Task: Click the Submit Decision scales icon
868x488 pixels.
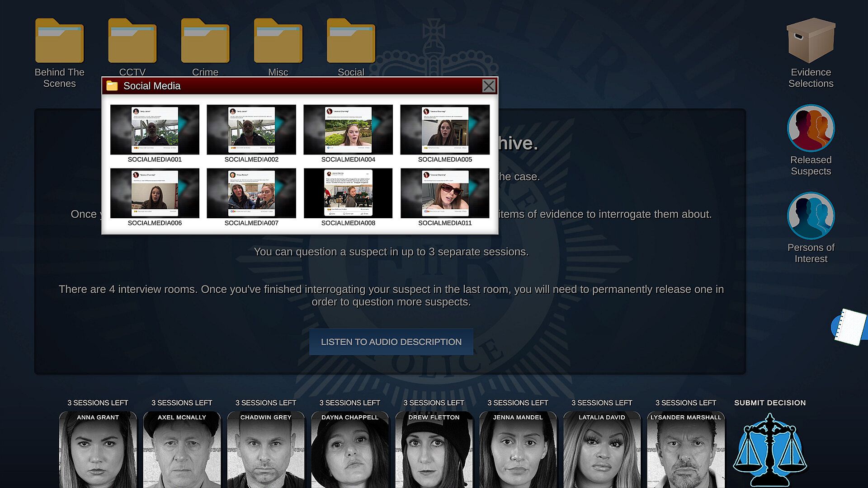Action: tap(769, 450)
